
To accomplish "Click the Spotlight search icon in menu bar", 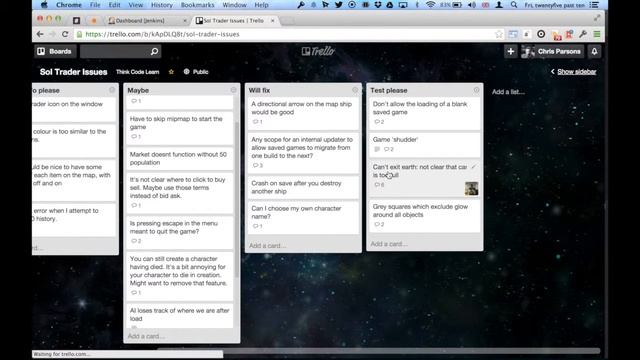I will point(514,5).
